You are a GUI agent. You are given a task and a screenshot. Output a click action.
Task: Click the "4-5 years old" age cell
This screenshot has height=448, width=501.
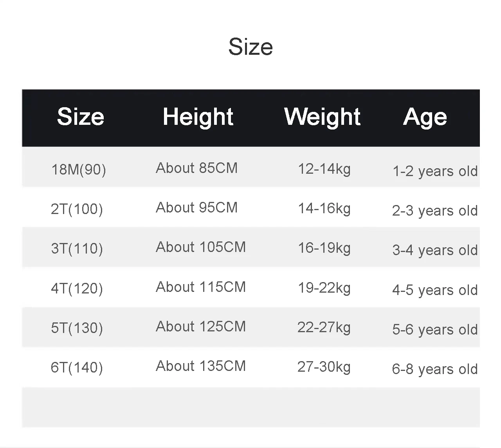pos(435,290)
